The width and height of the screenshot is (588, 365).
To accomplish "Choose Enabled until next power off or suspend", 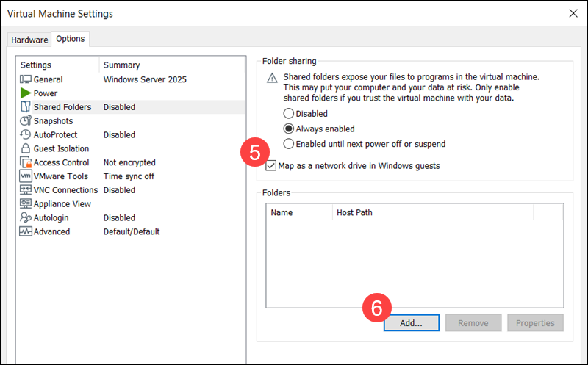I will point(289,144).
